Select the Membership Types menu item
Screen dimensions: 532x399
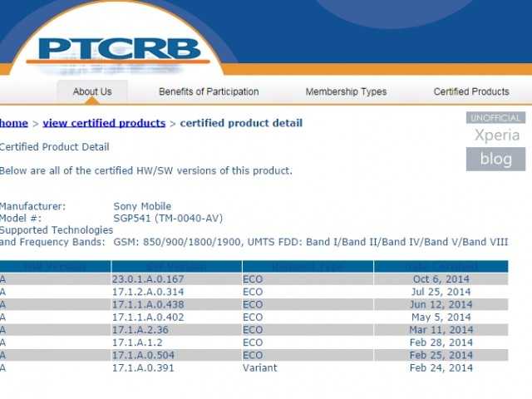(x=346, y=91)
